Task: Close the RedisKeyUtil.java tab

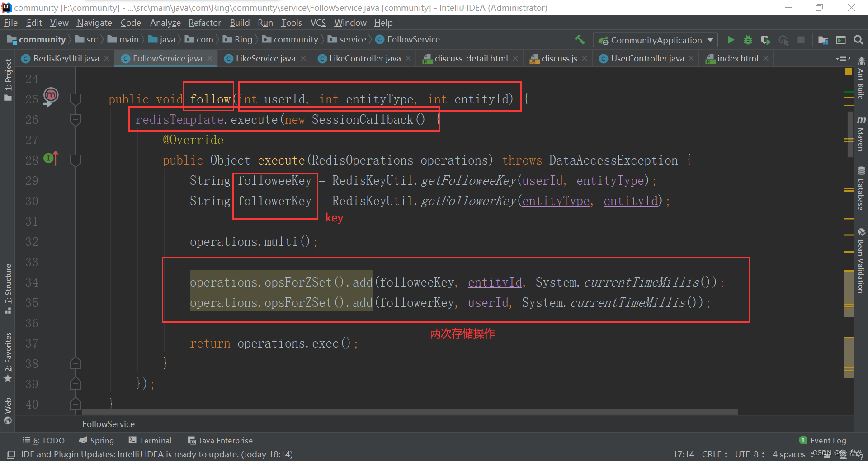Action: click(107, 58)
